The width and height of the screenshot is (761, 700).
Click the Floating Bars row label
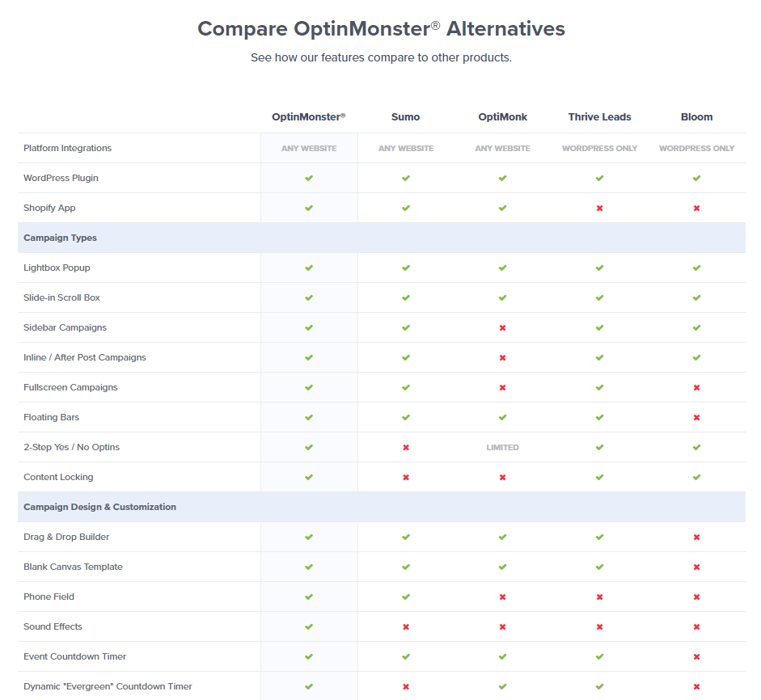(51, 417)
